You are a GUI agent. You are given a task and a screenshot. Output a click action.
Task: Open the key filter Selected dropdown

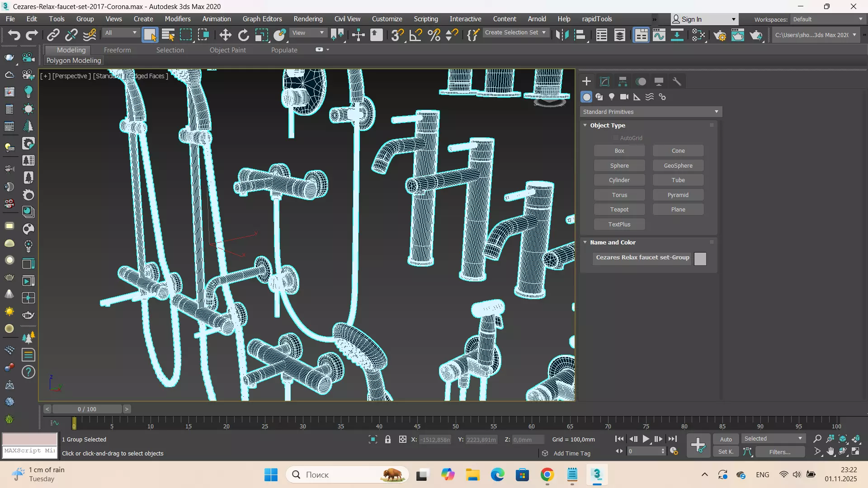point(773,439)
